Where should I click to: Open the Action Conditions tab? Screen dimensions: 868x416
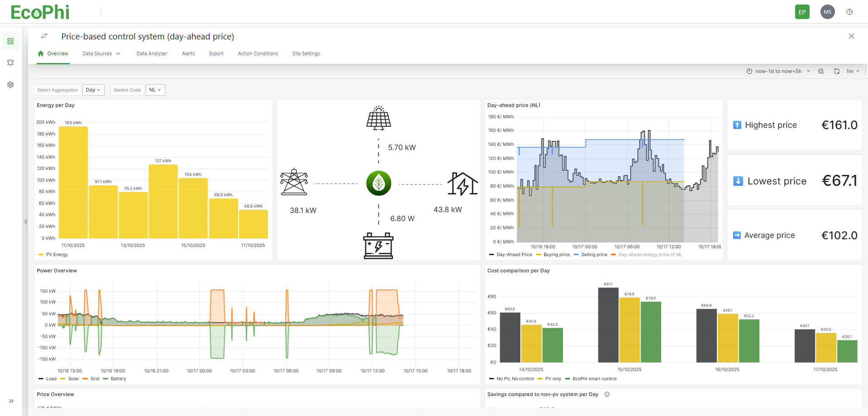point(258,53)
